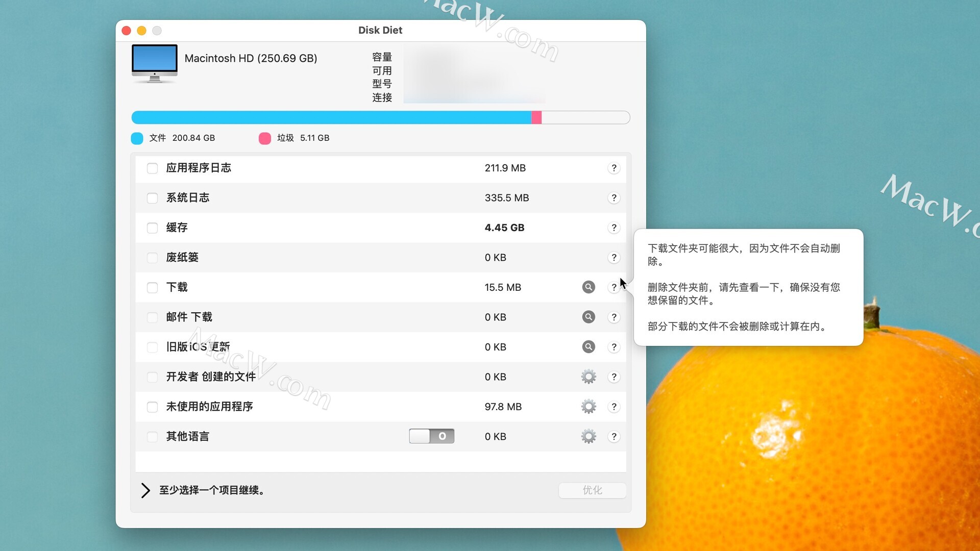Minimize the Disk Diet window
Viewport: 980px width, 551px height.
(142, 31)
